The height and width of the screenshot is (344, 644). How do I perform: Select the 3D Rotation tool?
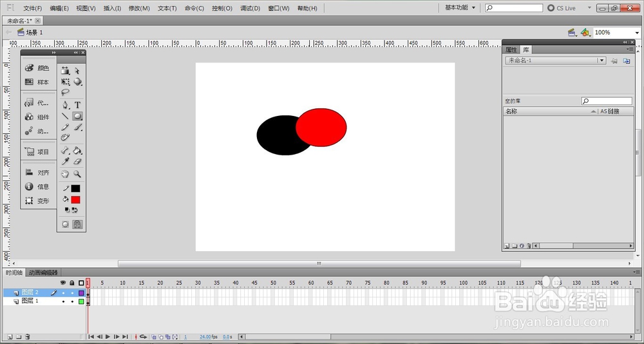pyautogui.click(x=77, y=82)
